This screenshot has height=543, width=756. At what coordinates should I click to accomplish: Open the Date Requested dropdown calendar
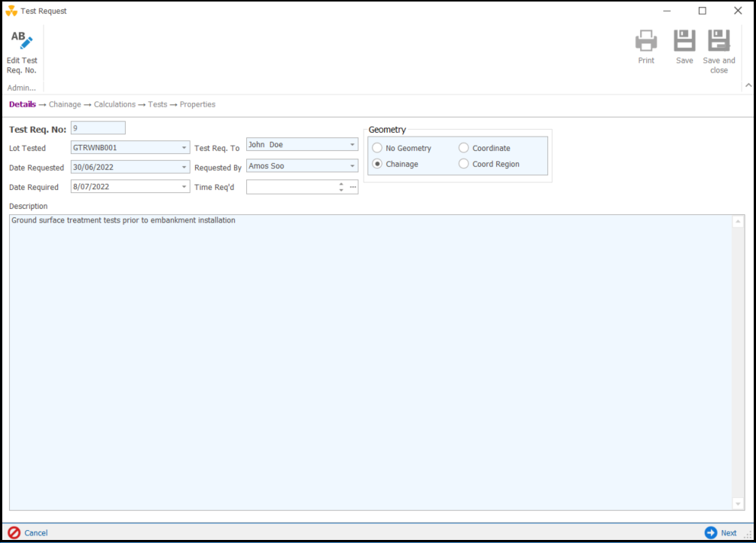pyautogui.click(x=184, y=167)
